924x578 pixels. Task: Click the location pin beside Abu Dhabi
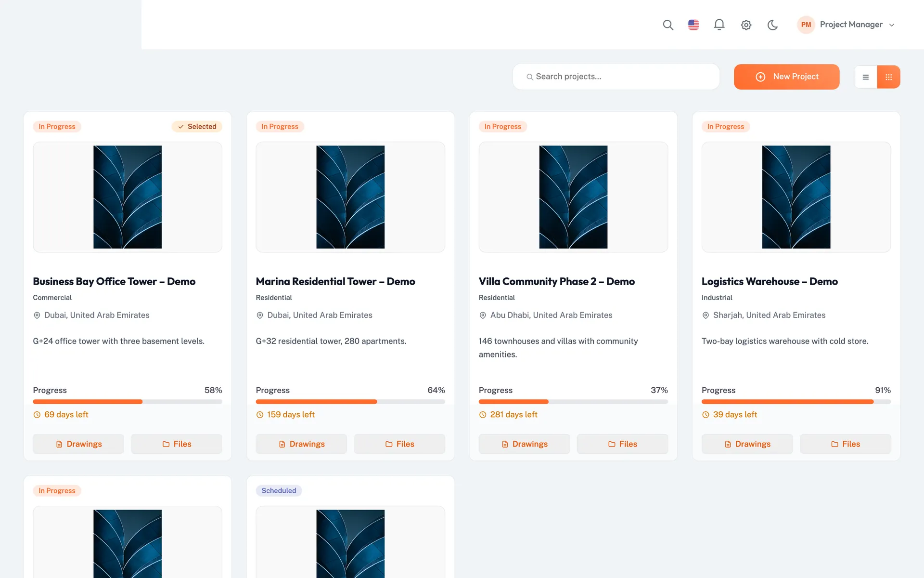point(483,315)
